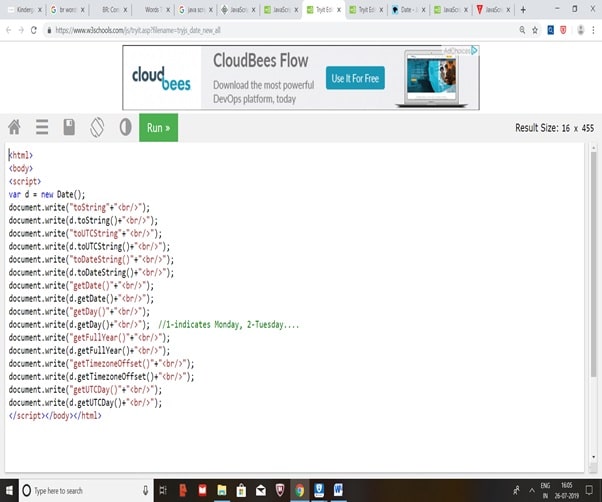Click the d.getTimezoneOffset() code line
602x502 pixels.
tap(101, 376)
